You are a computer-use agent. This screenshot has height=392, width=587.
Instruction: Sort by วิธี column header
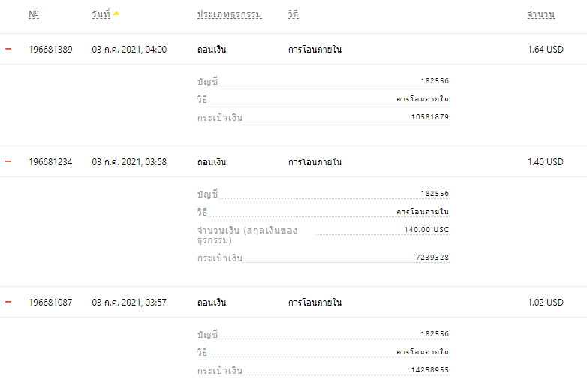[x=293, y=14]
